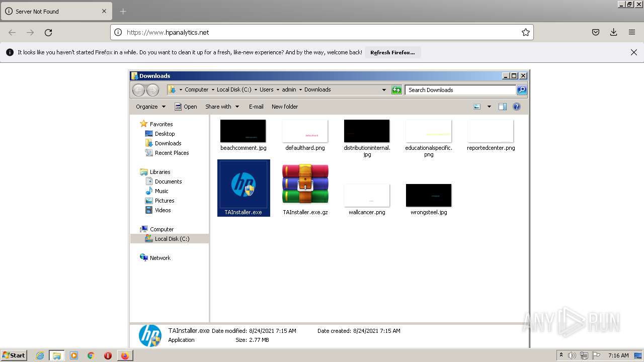644x362 pixels.
Task: Expand address bar history dropdown
Action: (x=384, y=90)
